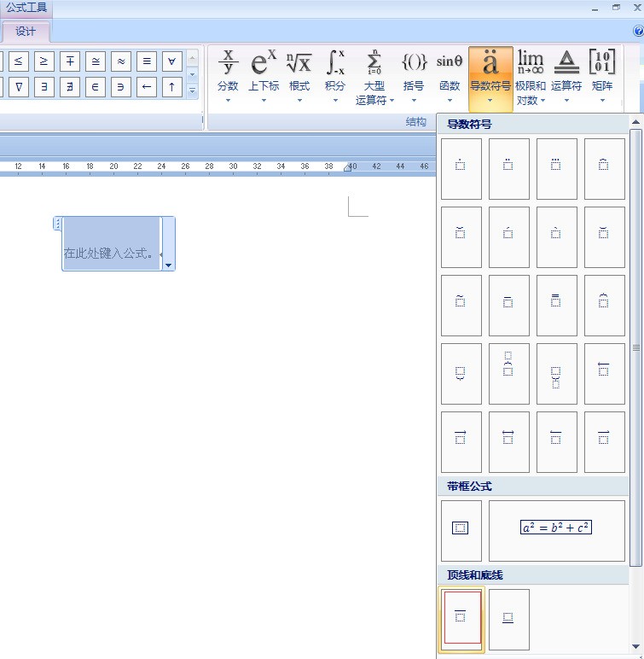
Task: Click the 极限和对数 button
Action: [x=531, y=77]
